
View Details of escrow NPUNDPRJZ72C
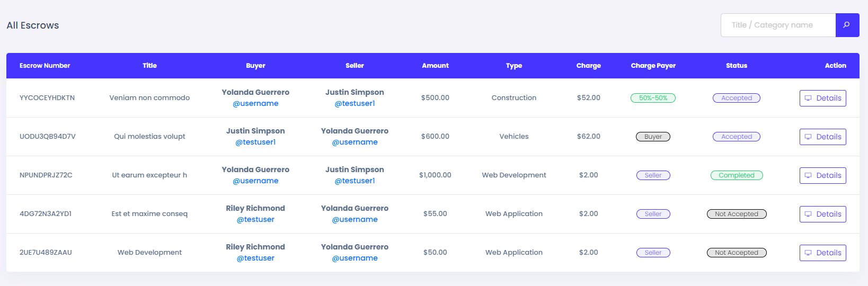(822, 175)
